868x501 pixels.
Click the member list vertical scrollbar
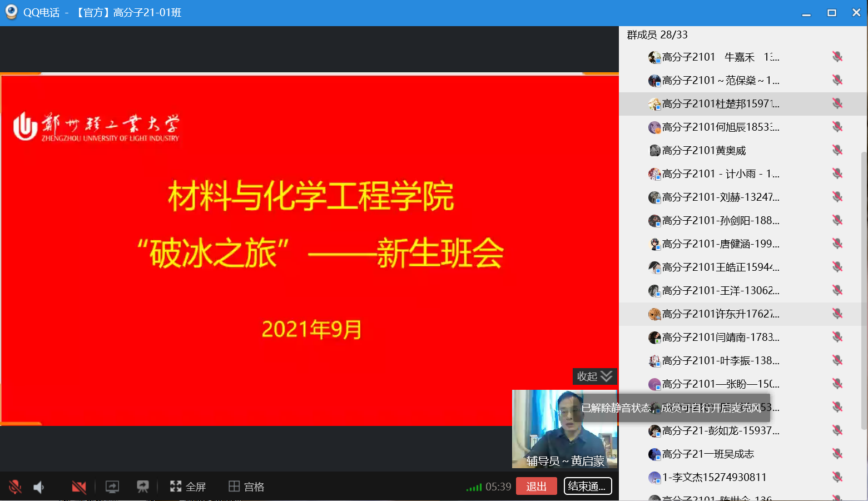(x=863, y=289)
